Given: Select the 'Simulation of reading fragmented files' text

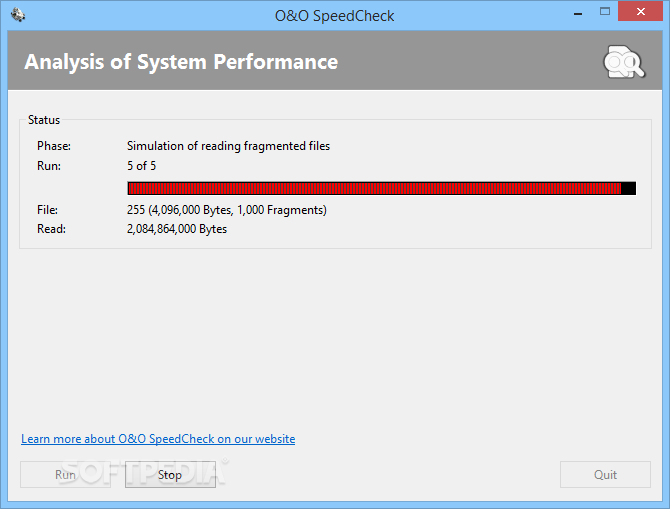Looking at the screenshot, I should point(228,146).
